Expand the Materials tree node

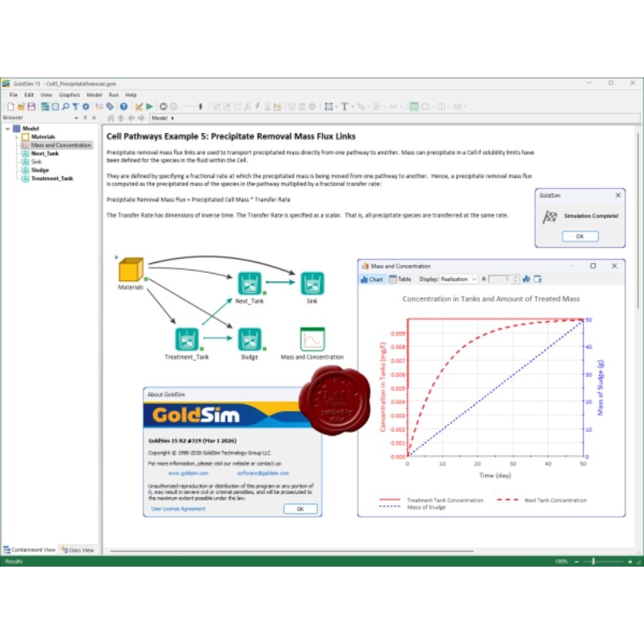pyautogui.click(x=16, y=137)
